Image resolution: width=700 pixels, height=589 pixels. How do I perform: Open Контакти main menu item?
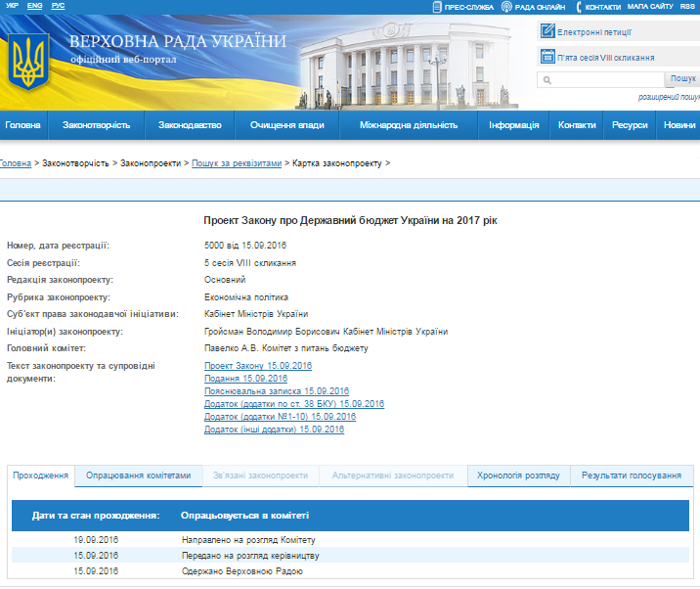(x=577, y=125)
